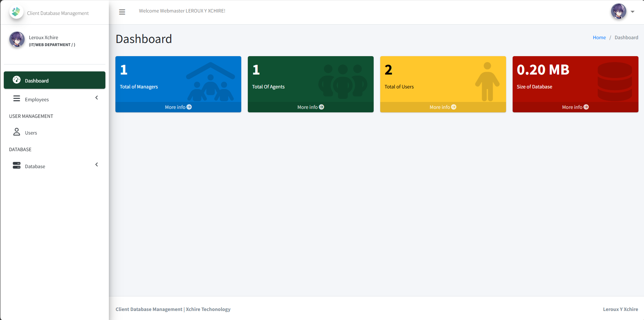Click the Home breadcrumb link
The width and height of the screenshot is (644, 320).
pyautogui.click(x=599, y=37)
